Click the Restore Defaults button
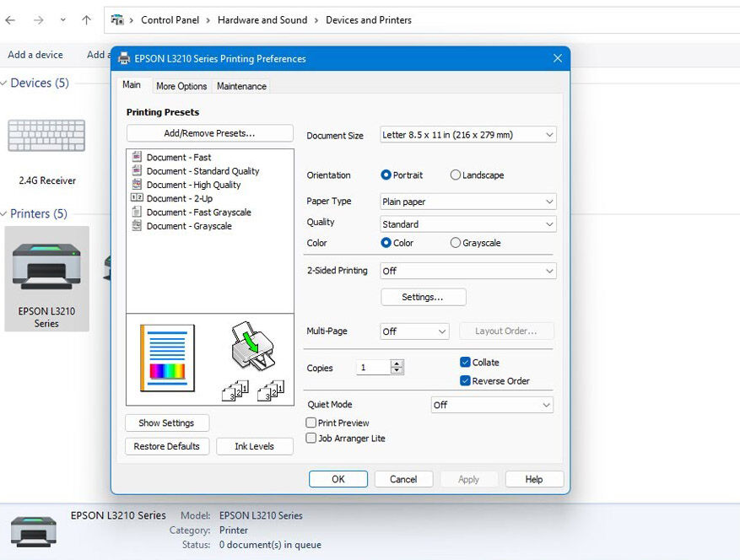 [x=166, y=446]
